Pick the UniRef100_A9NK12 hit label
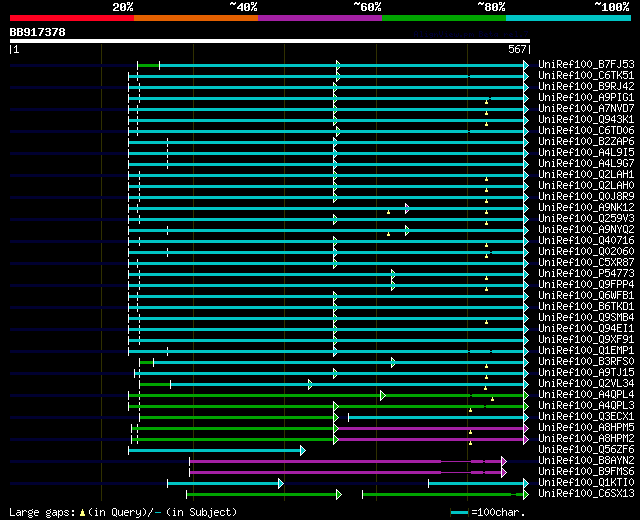The height and width of the screenshot is (520, 640). (586, 208)
